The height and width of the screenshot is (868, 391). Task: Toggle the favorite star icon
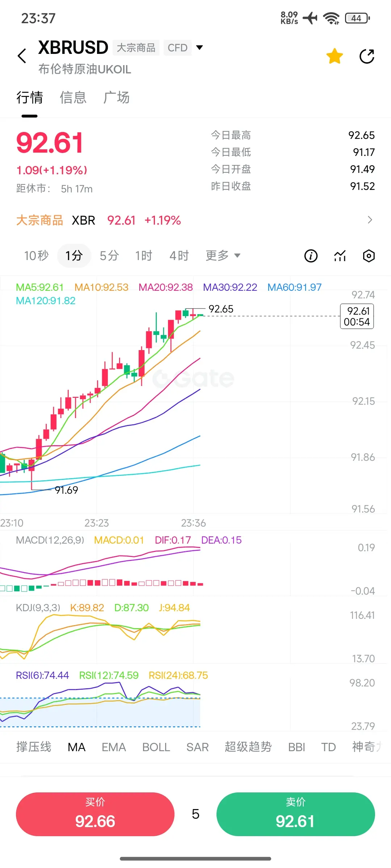click(335, 56)
